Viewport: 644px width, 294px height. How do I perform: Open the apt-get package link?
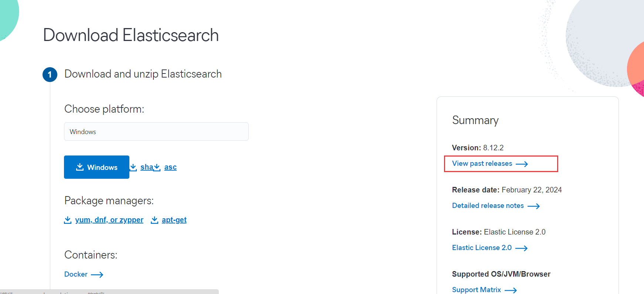tap(174, 220)
